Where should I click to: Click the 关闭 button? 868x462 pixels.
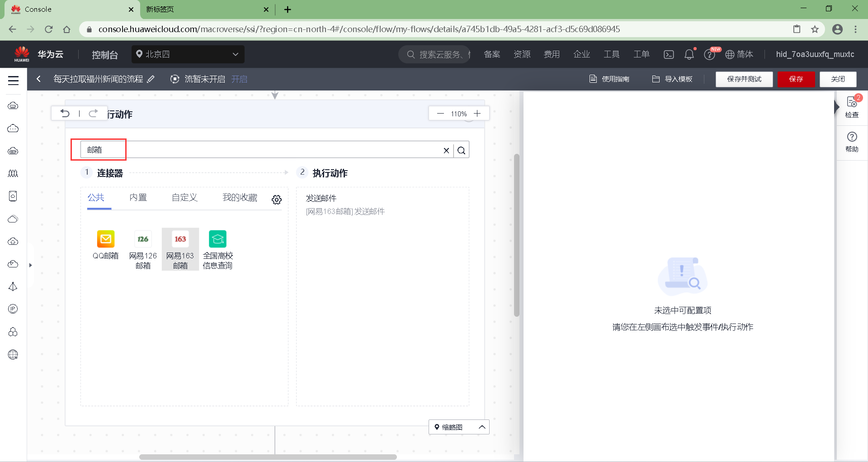[x=838, y=79]
